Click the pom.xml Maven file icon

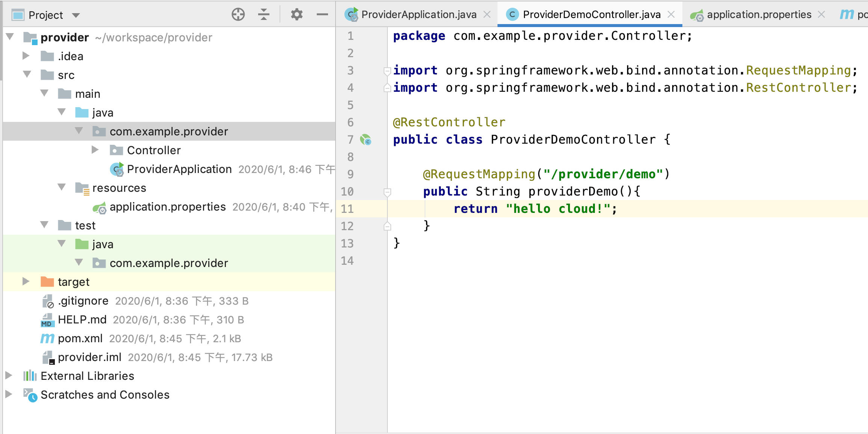[x=47, y=338]
